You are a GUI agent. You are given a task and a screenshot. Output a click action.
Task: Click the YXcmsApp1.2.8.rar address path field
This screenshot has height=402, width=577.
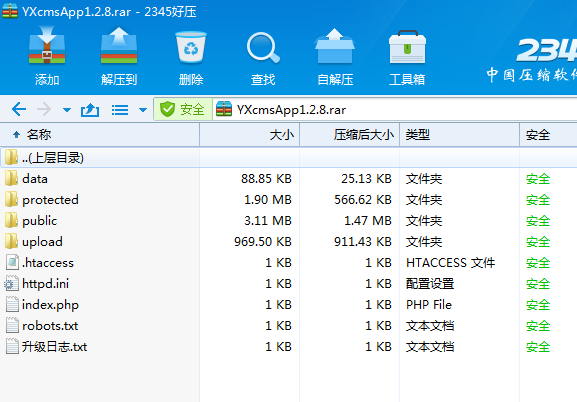pos(395,109)
